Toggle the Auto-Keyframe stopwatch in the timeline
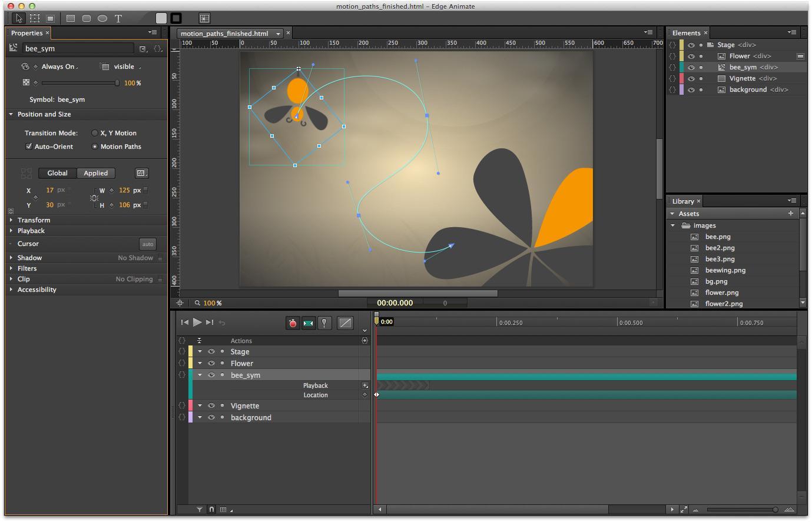Image resolution: width=812 pixels, height=522 pixels. [293, 322]
